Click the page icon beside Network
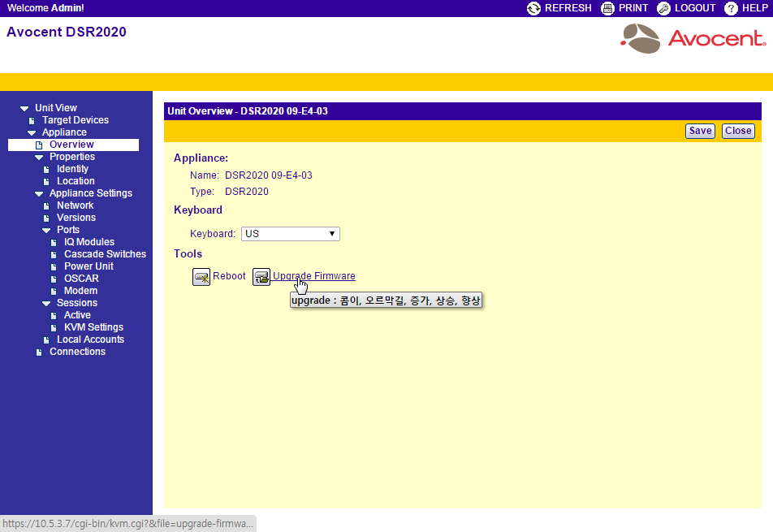 pos(46,206)
